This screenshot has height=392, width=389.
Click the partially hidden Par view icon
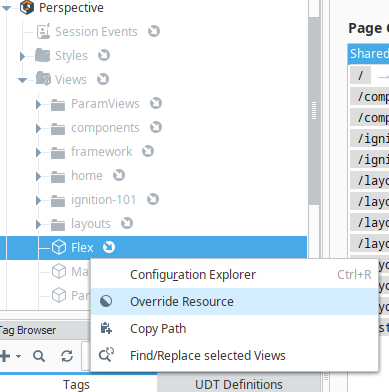pyautogui.click(x=59, y=295)
